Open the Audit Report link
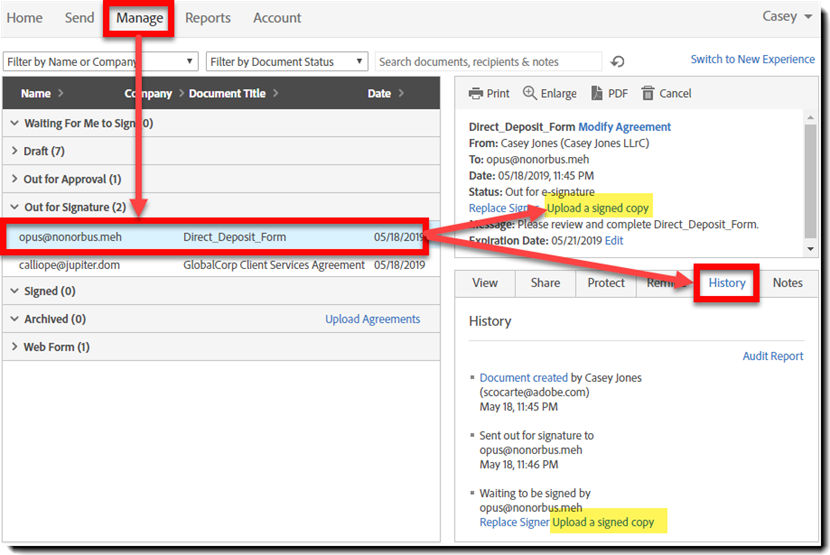The height and width of the screenshot is (555, 830). pos(773,356)
